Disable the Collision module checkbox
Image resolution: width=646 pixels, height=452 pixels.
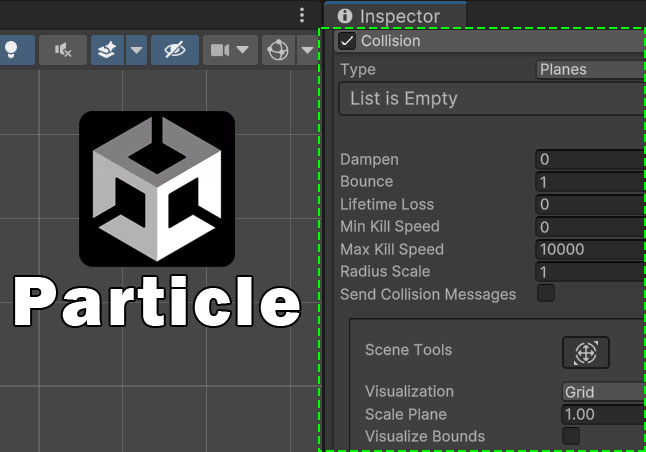(x=347, y=41)
